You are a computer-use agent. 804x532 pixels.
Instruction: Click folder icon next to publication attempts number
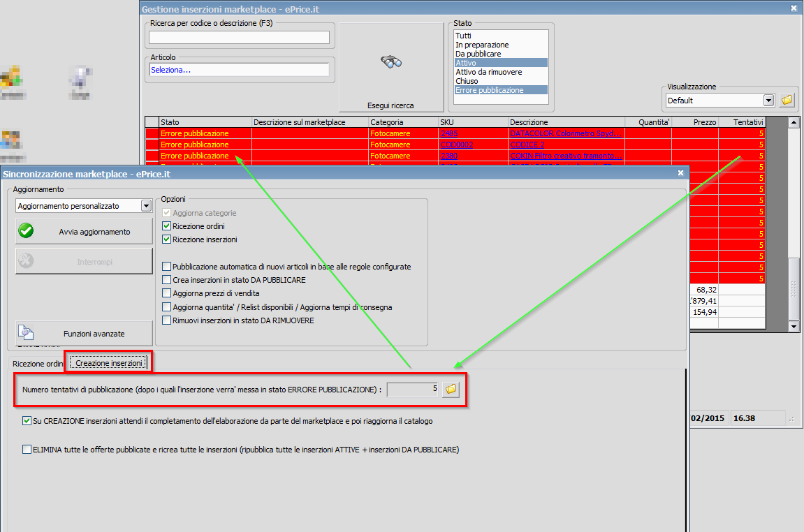[x=451, y=389]
